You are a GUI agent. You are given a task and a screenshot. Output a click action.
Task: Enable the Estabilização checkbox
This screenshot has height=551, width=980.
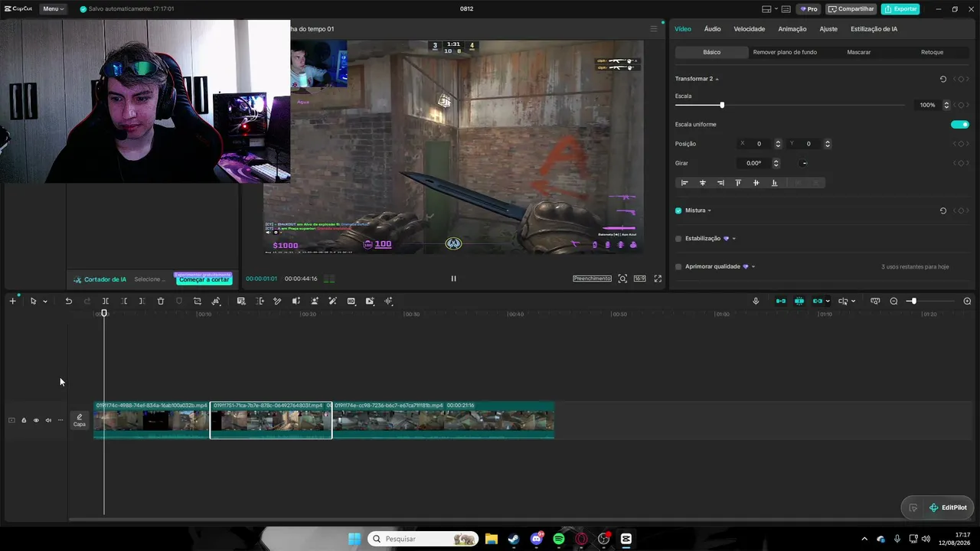678,239
